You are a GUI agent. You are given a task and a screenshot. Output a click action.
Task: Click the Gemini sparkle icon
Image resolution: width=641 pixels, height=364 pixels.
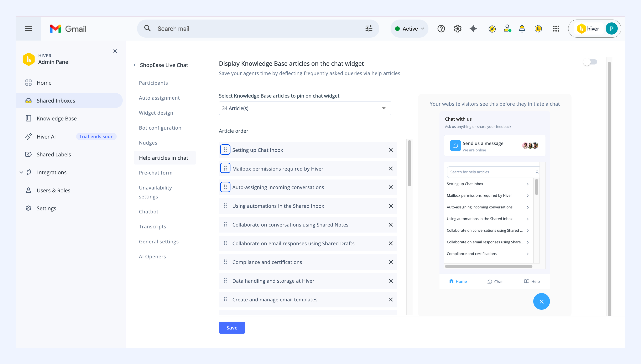(x=473, y=29)
